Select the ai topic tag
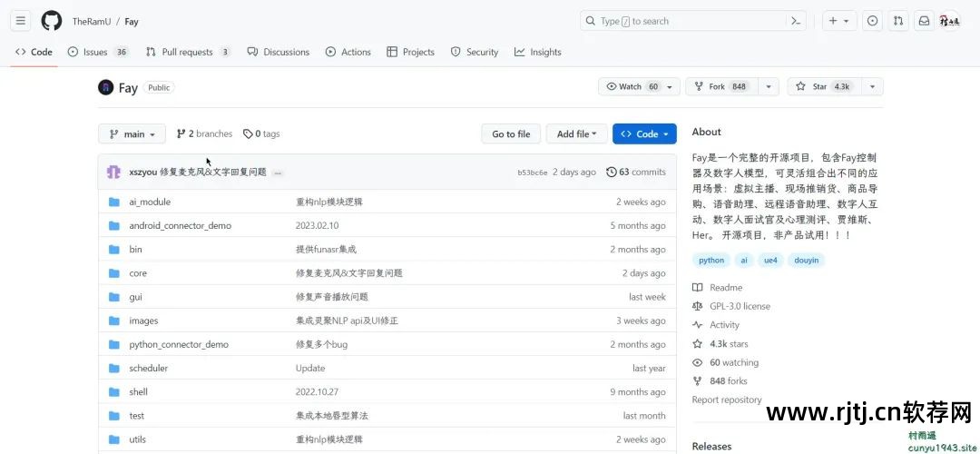Screen dimensions: 980x454 click(x=744, y=261)
